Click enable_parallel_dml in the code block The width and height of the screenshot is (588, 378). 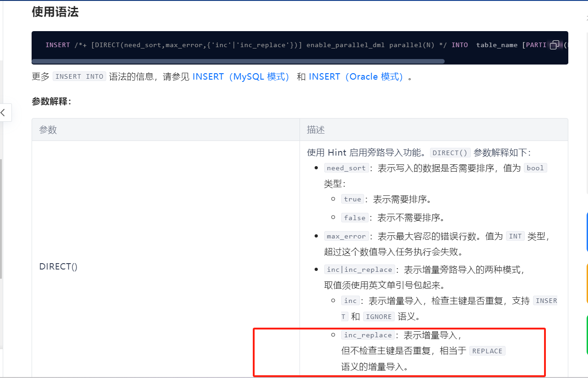pyautogui.click(x=346, y=45)
